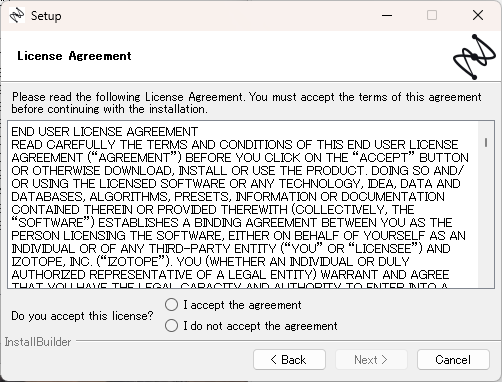This screenshot has width=502, height=382.
Task: Click the 'License Agreement' page heading
Action: click(74, 56)
